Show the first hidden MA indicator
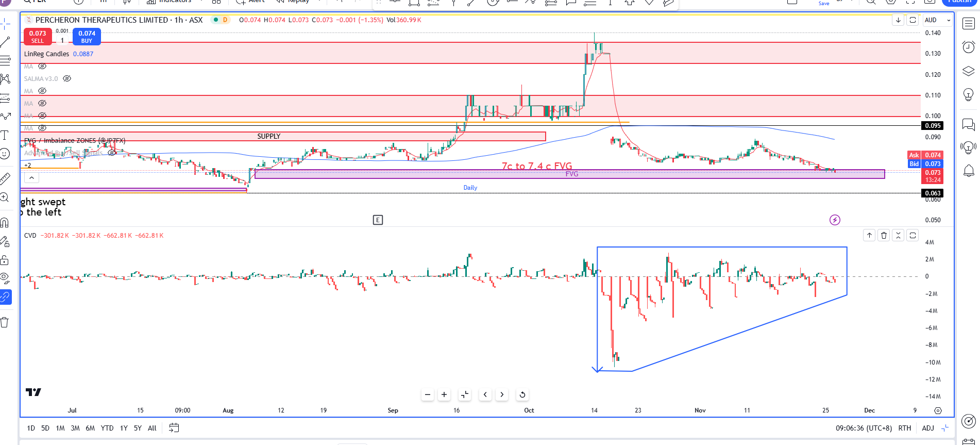 pos(42,67)
